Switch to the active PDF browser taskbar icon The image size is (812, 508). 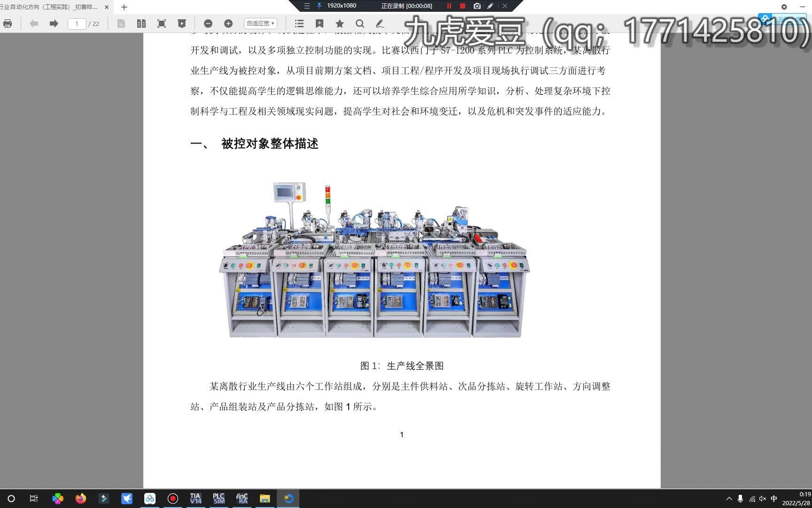coord(288,499)
